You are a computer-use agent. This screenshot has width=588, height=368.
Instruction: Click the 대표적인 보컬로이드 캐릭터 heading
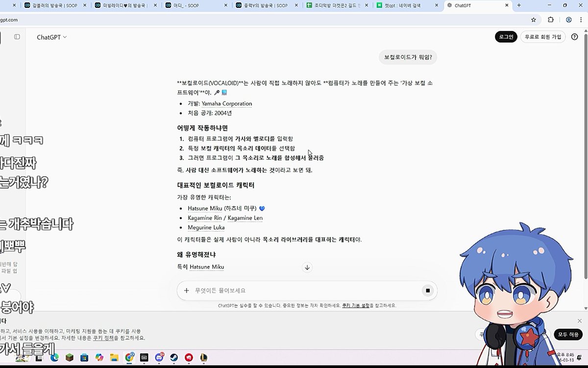(x=216, y=185)
